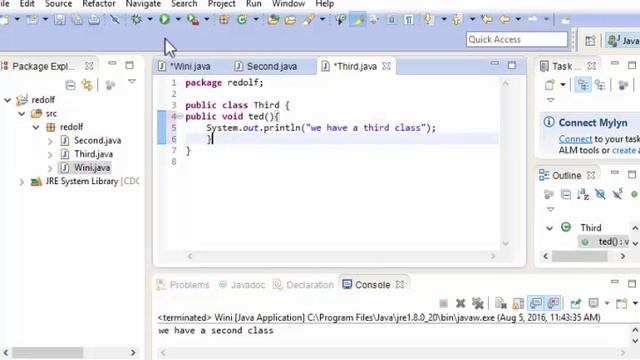Click the Open Perspective icon
Screen dimensions: 640x360
coord(590,40)
